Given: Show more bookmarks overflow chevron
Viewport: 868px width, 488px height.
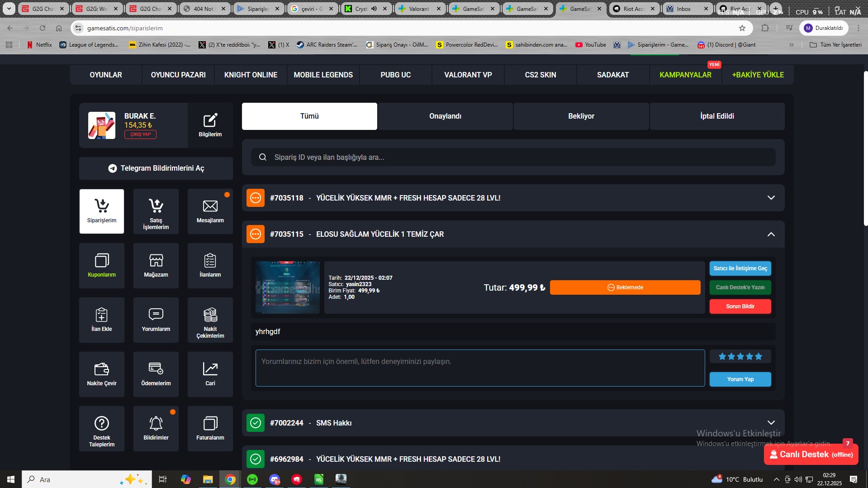Looking at the screenshot, I should tap(792, 45).
